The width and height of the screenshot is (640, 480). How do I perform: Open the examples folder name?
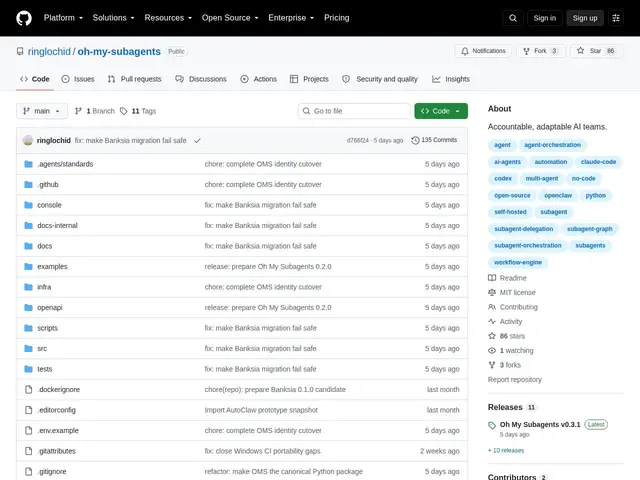point(52,267)
